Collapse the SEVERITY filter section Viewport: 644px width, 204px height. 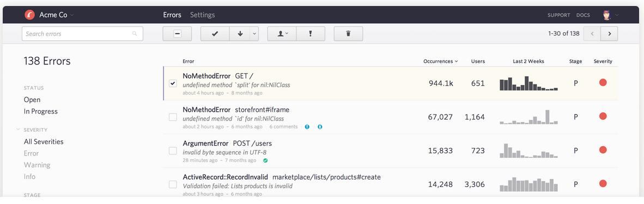18,130
